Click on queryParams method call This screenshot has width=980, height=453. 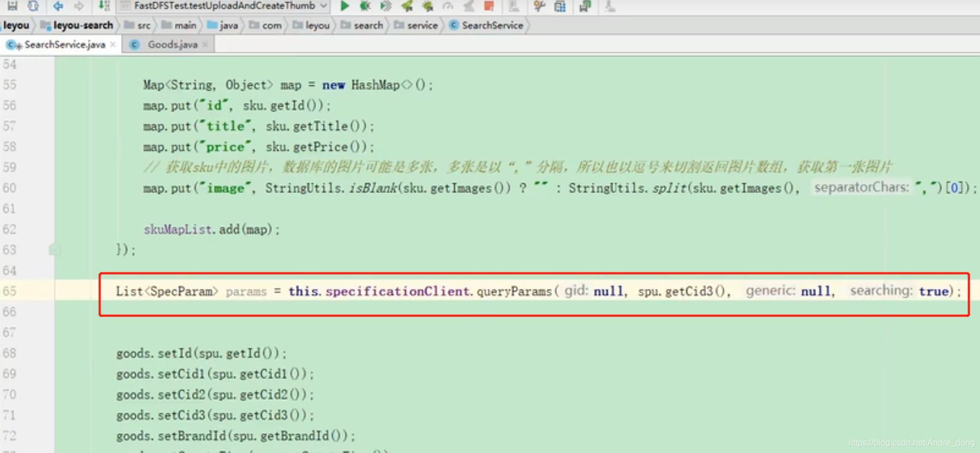pyautogui.click(x=514, y=291)
